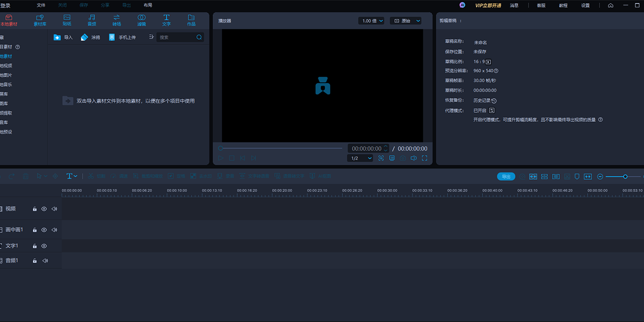Screen dimensions: 644x322
Task: Click the timeline zoom slider handle
Action: tap(625, 176)
